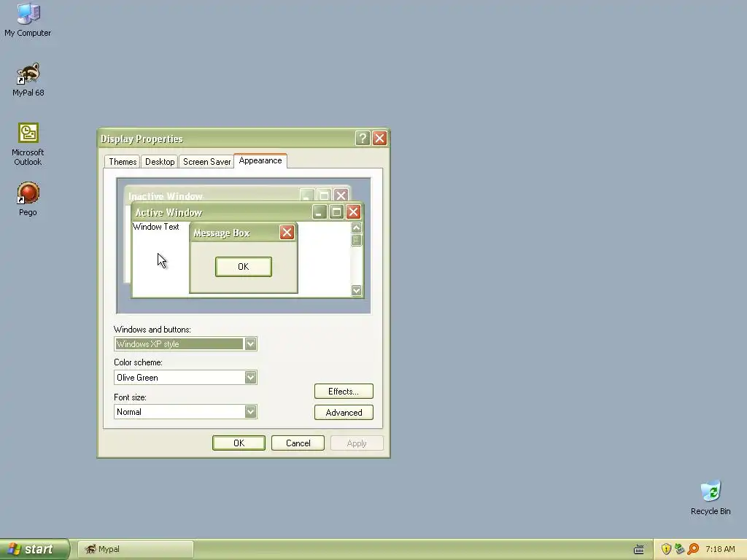
Task: Select the MyPal 68 desktop shortcut
Action: click(x=28, y=79)
